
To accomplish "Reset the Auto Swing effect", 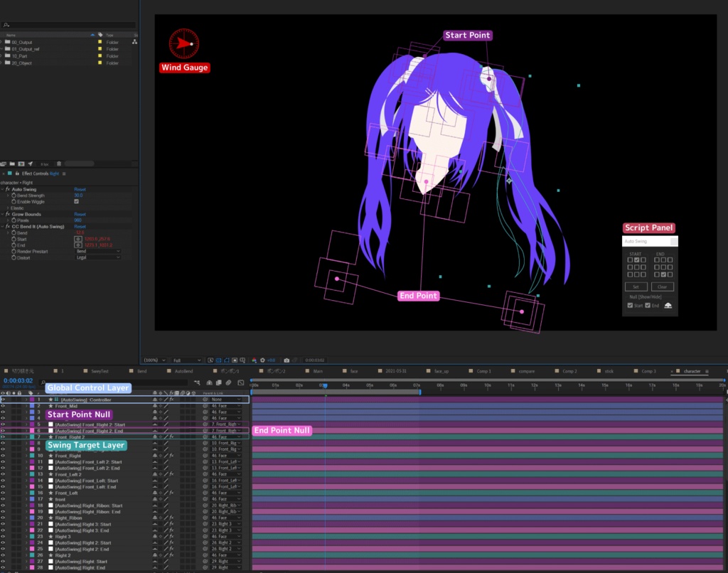I will click(x=80, y=189).
